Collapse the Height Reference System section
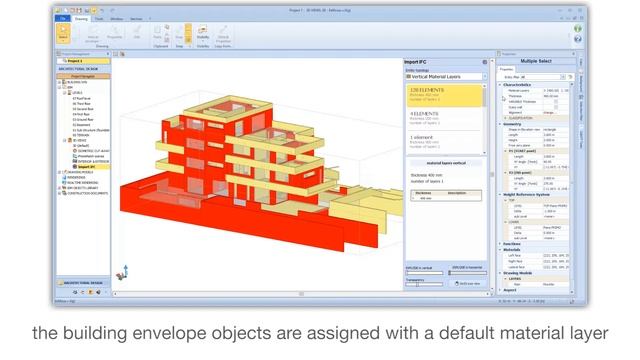The width and height of the screenshot is (640, 360). click(x=500, y=195)
